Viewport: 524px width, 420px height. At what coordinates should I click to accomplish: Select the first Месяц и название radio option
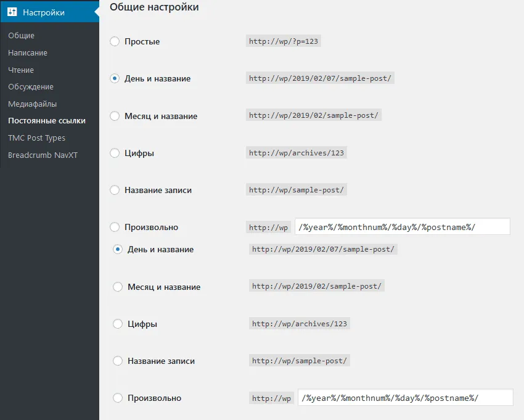(115, 116)
